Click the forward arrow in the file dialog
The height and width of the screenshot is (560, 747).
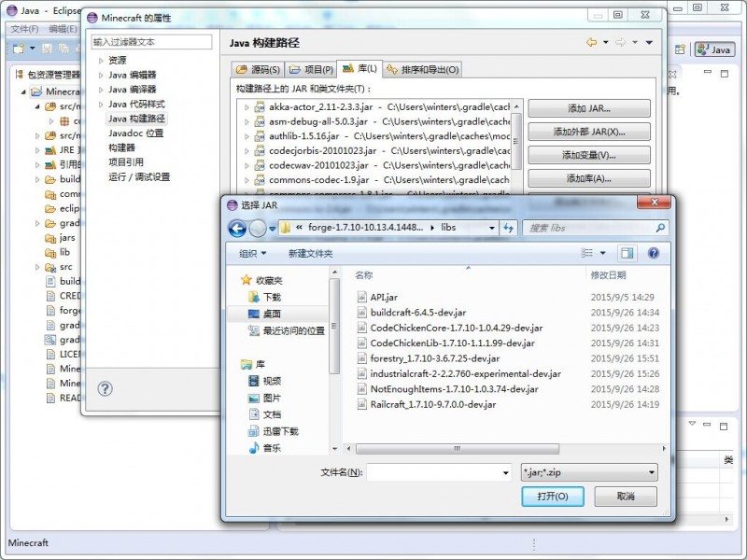pos(258,229)
